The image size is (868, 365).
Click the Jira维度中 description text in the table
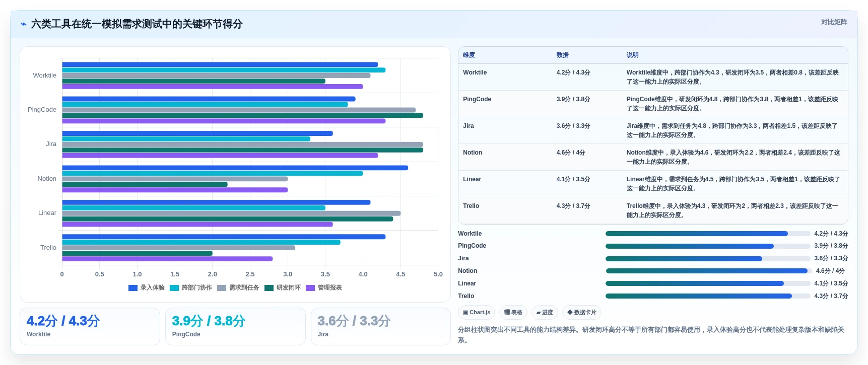(x=732, y=130)
